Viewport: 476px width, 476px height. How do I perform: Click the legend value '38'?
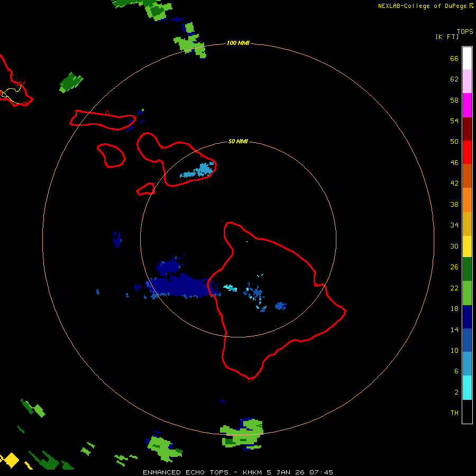point(454,205)
